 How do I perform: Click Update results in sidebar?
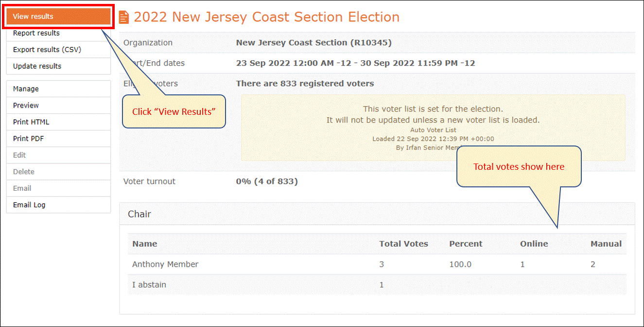[58, 66]
